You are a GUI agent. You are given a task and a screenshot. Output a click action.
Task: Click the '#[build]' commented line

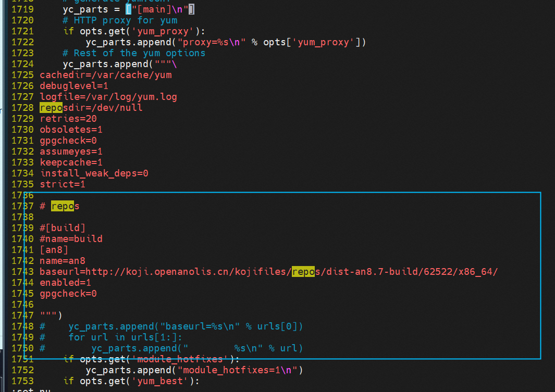(x=63, y=228)
